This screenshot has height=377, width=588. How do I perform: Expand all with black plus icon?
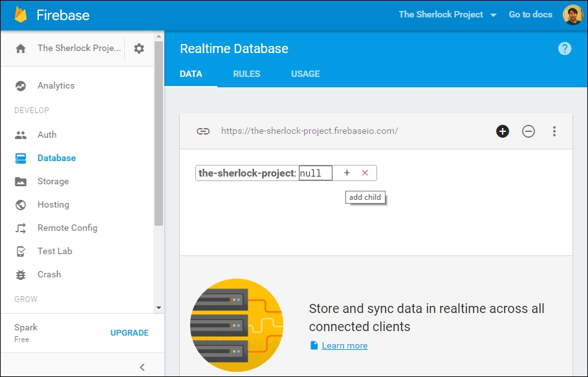click(503, 131)
